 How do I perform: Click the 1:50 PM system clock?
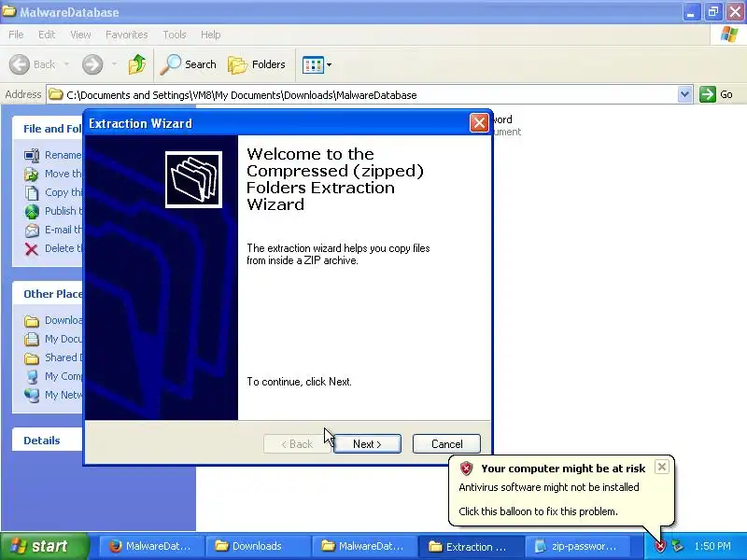click(712, 546)
